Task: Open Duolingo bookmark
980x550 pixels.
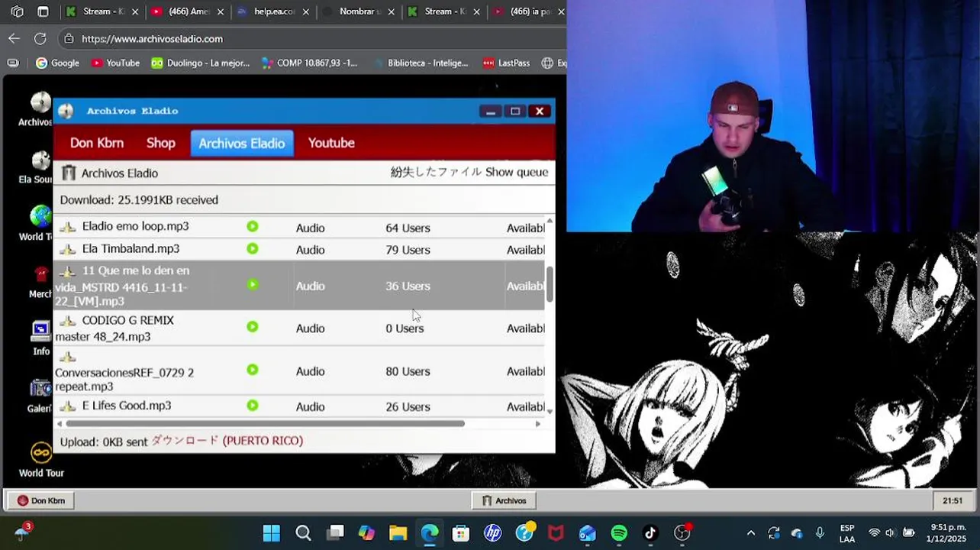Action: pyautogui.click(x=200, y=63)
